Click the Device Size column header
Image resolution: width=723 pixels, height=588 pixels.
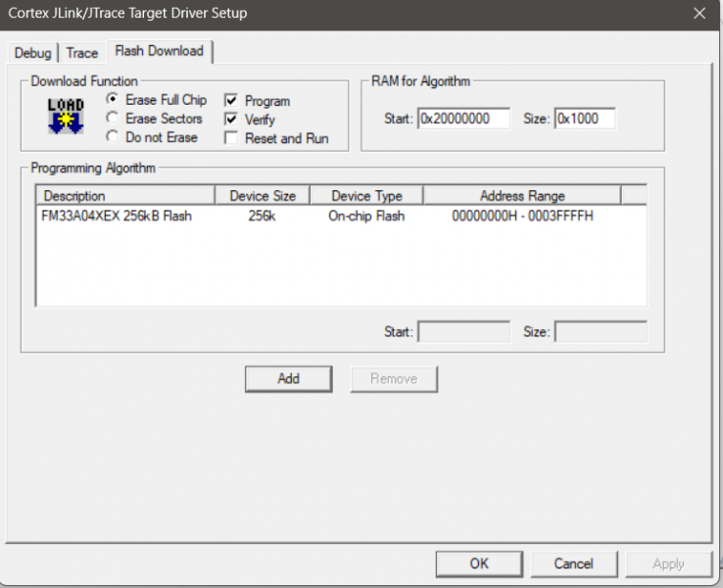262,196
